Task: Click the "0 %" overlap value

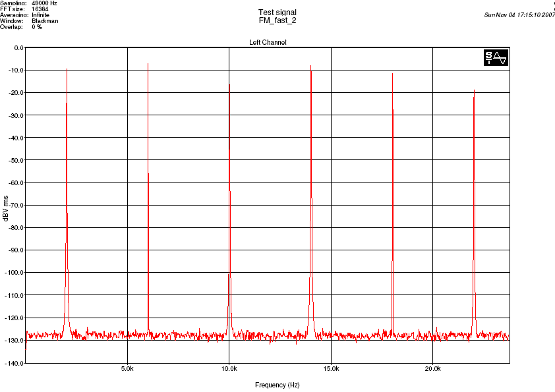Action: [x=37, y=27]
